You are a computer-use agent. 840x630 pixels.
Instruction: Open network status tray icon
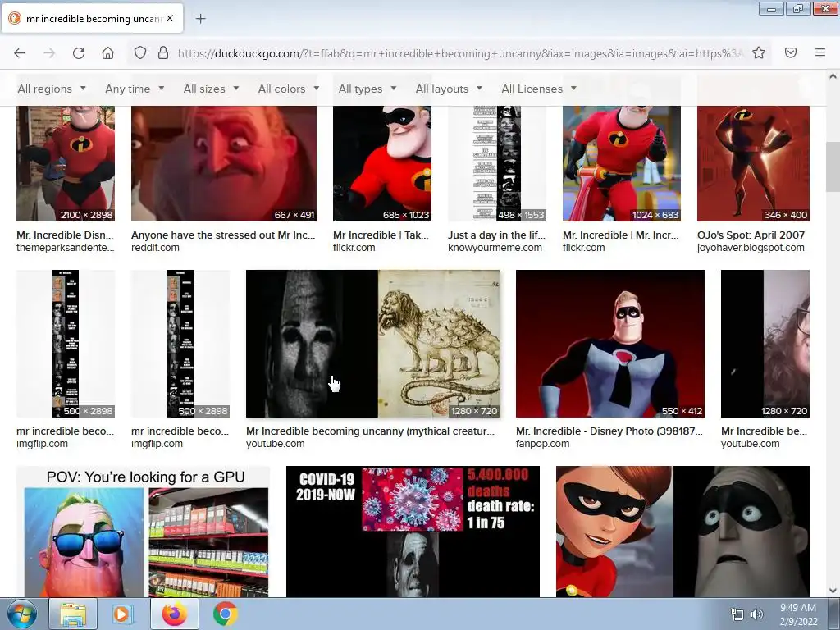pos(737,614)
